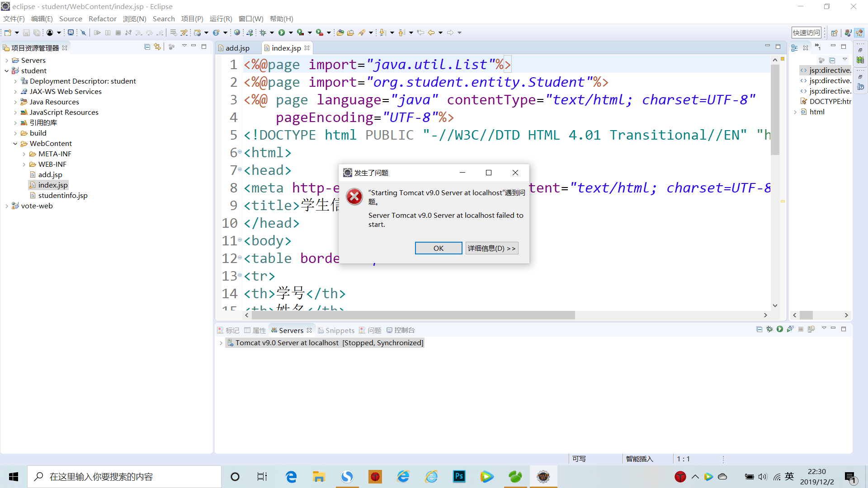This screenshot has height=488, width=868.
Task: Click the Outline view tab icon
Action: pyautogui.click(x=794, y=48)
